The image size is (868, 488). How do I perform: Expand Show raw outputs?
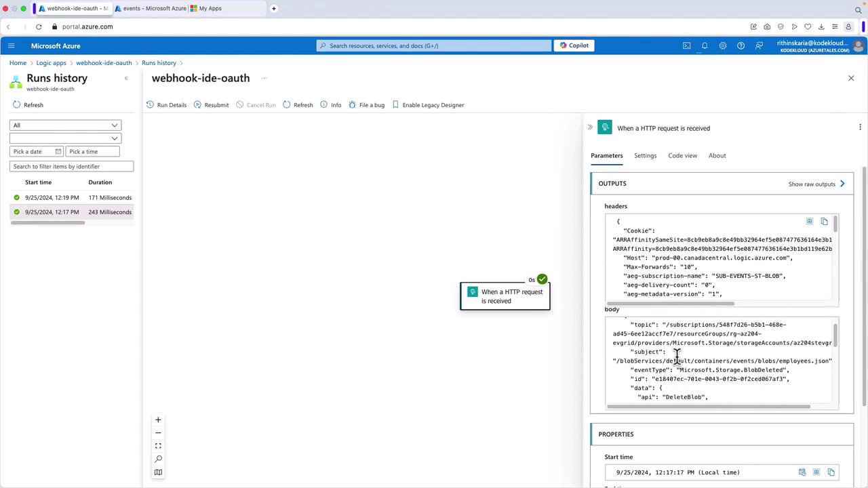click(817, 184)
